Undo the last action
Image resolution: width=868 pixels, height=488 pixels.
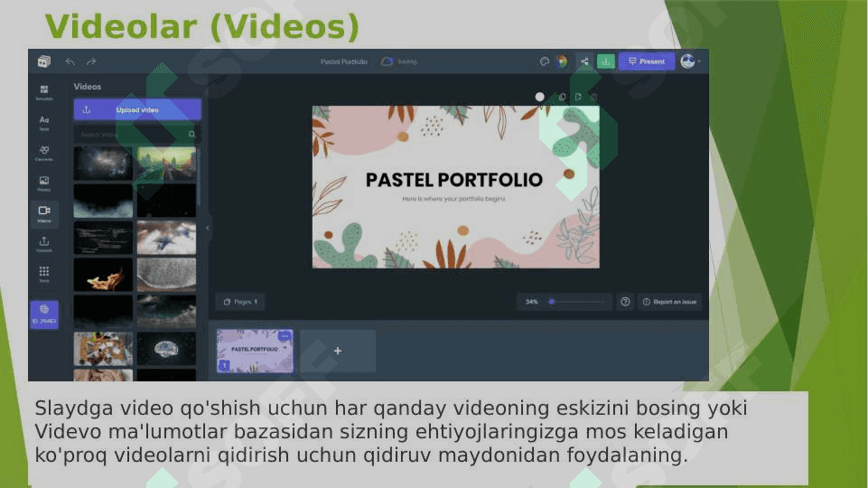(x=70, y=61)
